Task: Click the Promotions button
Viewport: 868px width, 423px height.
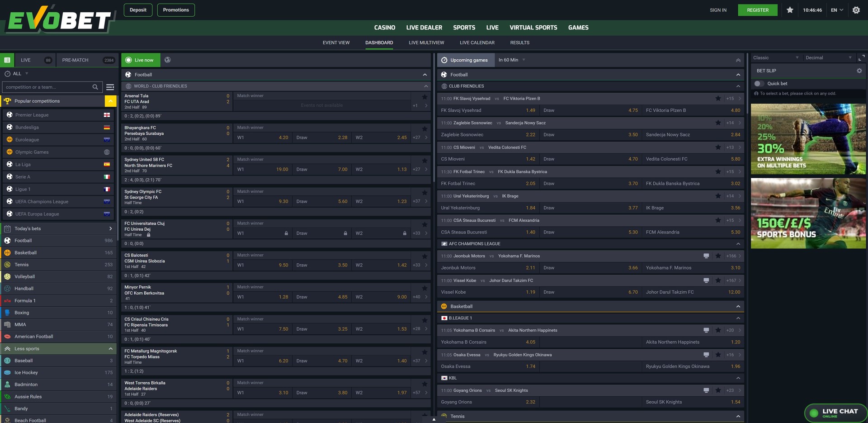Action: 176,10
